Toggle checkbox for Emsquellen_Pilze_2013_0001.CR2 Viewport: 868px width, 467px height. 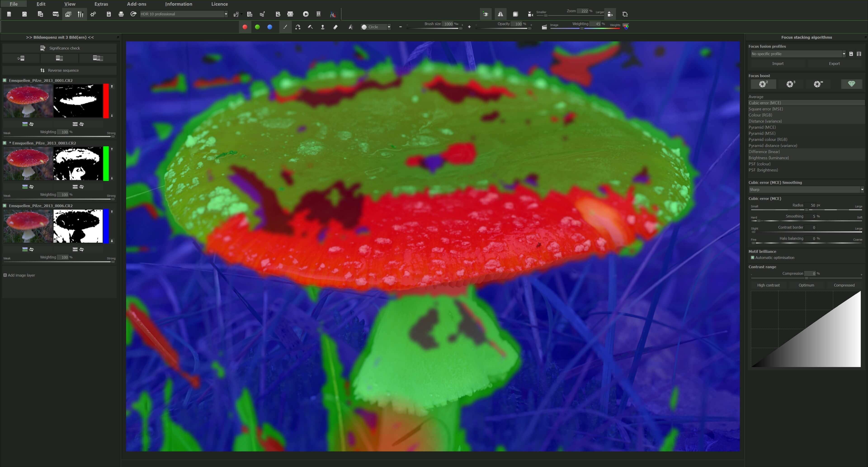pos(5,80)
